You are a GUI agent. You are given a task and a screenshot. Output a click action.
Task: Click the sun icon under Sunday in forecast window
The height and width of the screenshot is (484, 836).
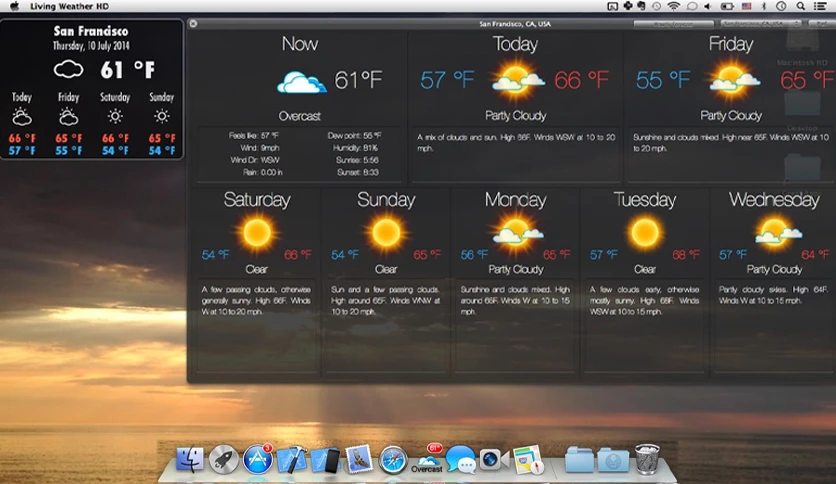click(x=386, y=233)
